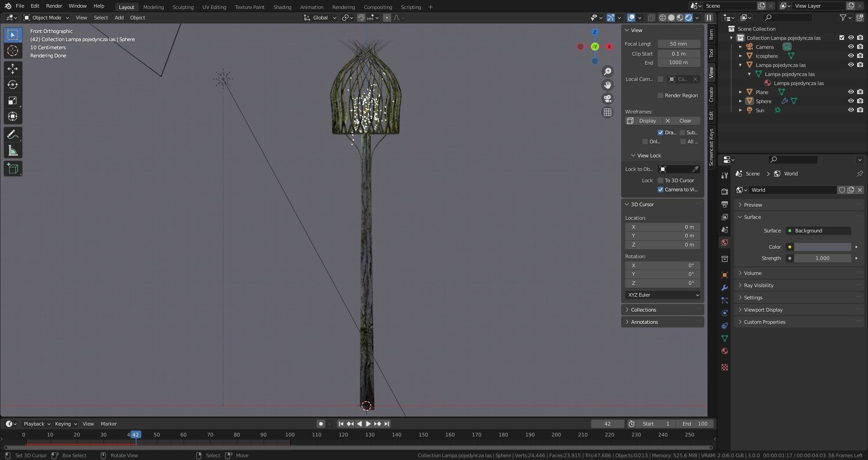Select the Add Cube tool
The height and width of the screenshot is (460, 868).
13,169
